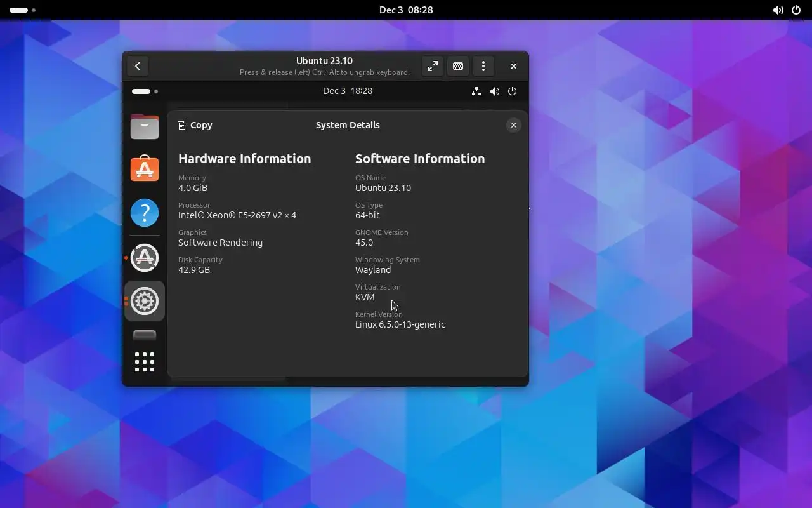Screen dimensions: 812x508
Task: Click the Software Information heading
Action: (x=420, y=159)
